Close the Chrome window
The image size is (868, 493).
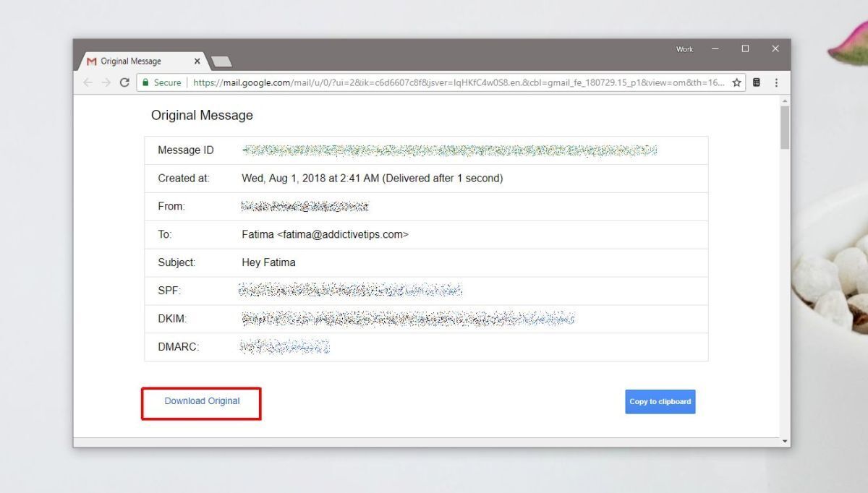pyautogui.click(x=775, y=49)
